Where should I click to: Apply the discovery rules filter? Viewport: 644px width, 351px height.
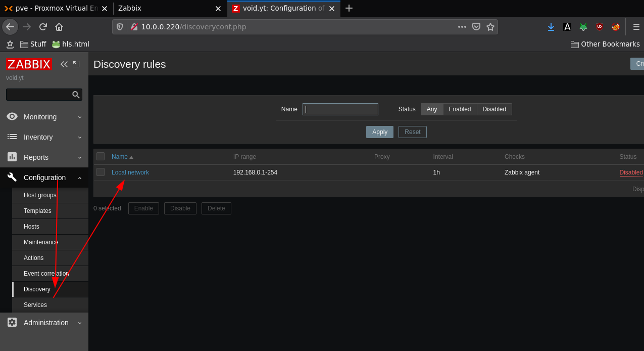coord(380,132)
